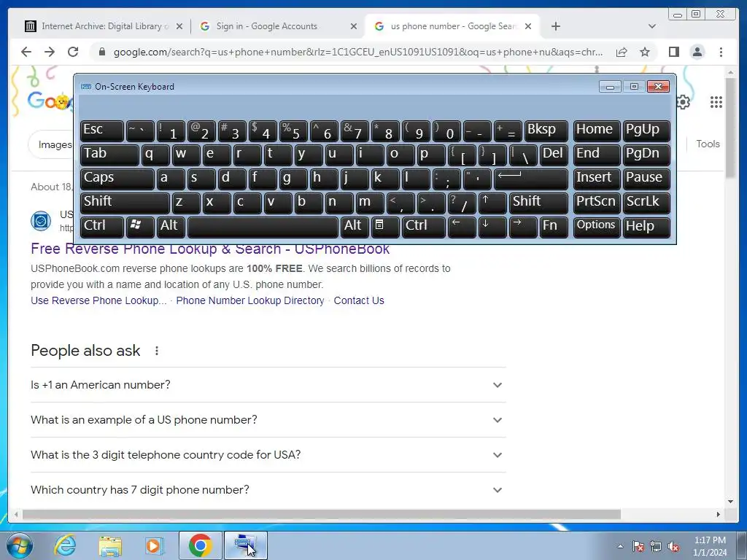Expand 'Is +1 an American number?' question
This screenshot has width=747, height=560.
268,385
